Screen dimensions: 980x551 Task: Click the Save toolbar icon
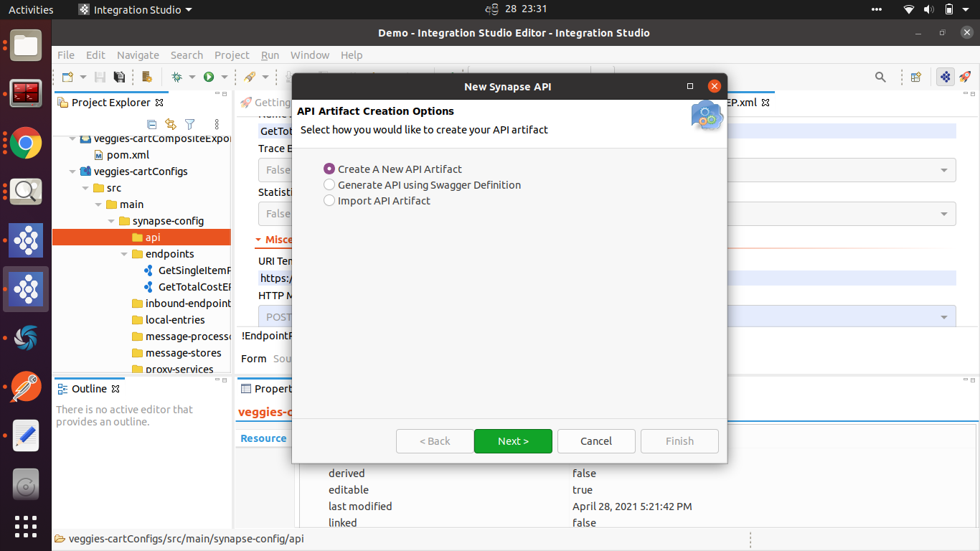click(x=100, y=77)
